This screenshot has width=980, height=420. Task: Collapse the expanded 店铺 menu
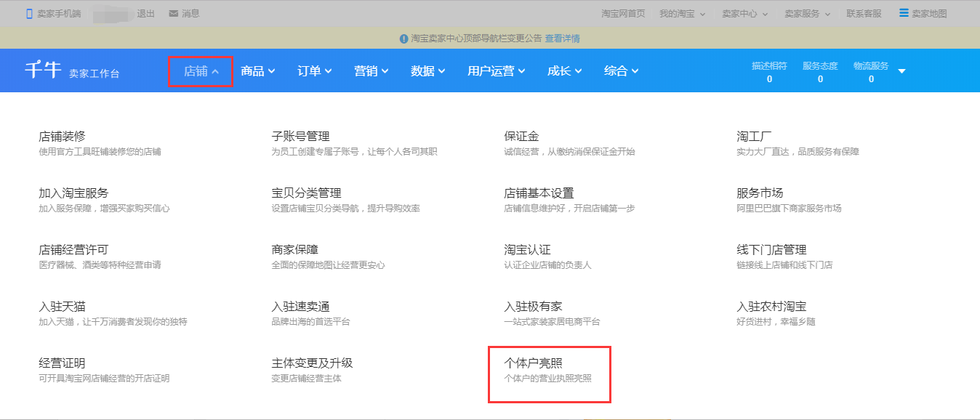tap(200, 70)
